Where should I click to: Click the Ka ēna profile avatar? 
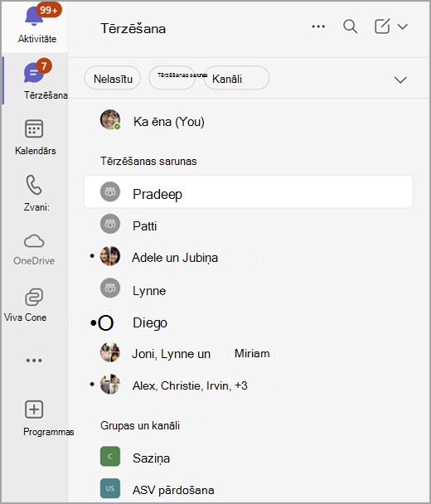tap(110, 119)
